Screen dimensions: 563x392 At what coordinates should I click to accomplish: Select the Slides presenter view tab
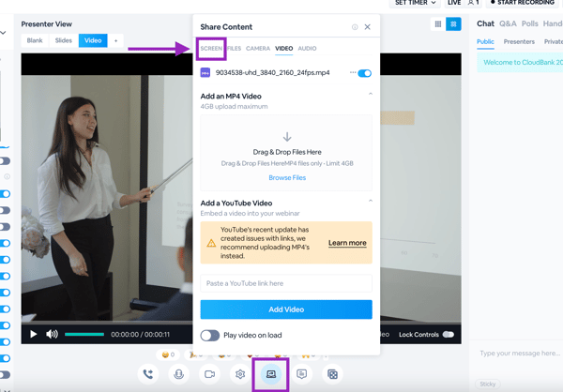64,40
